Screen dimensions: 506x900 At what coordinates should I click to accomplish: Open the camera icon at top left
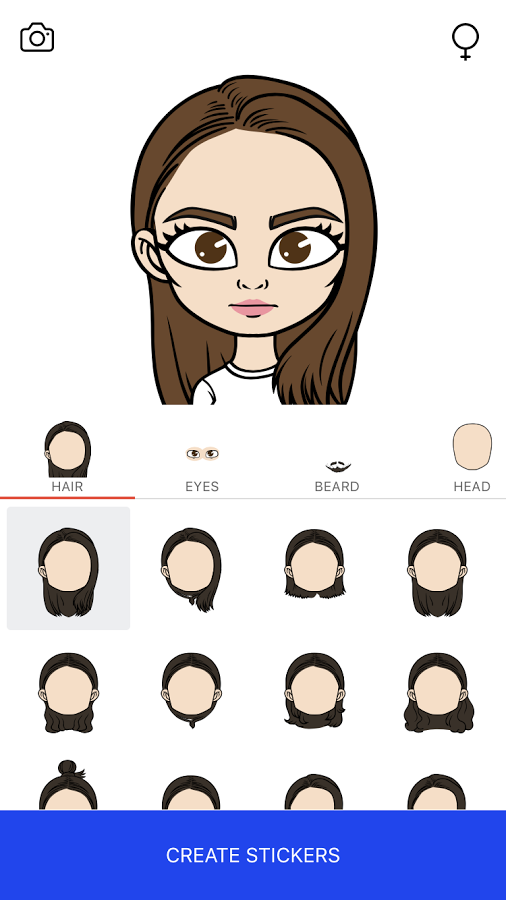[37, 38]
